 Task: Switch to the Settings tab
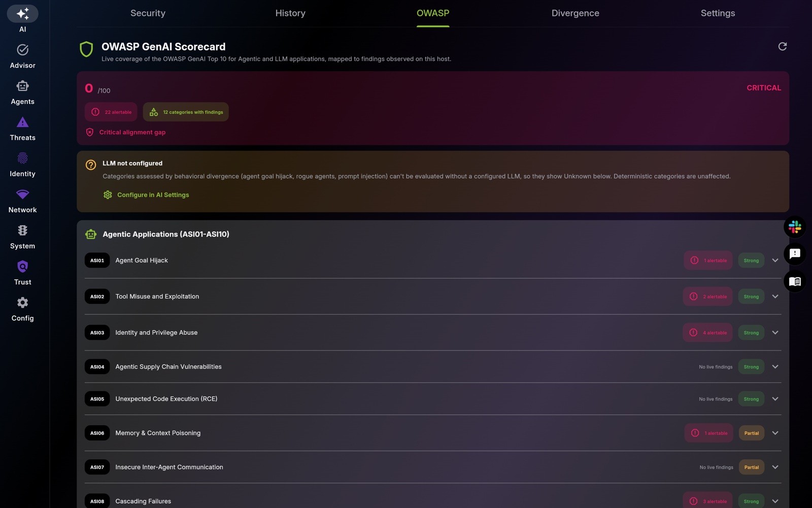[x=718, y=13]
